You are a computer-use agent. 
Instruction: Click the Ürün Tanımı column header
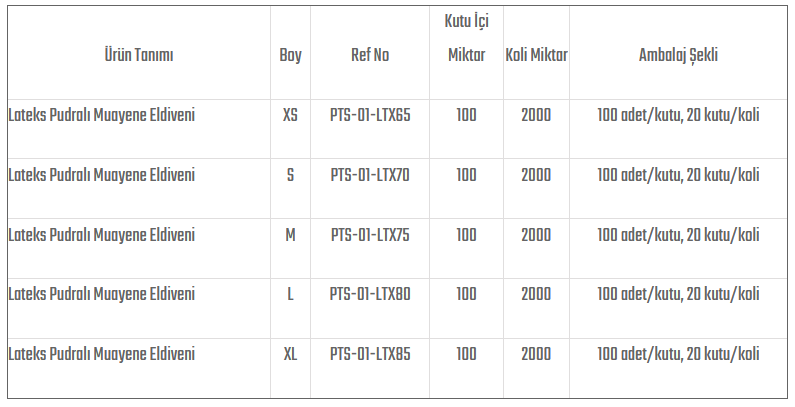139,56
